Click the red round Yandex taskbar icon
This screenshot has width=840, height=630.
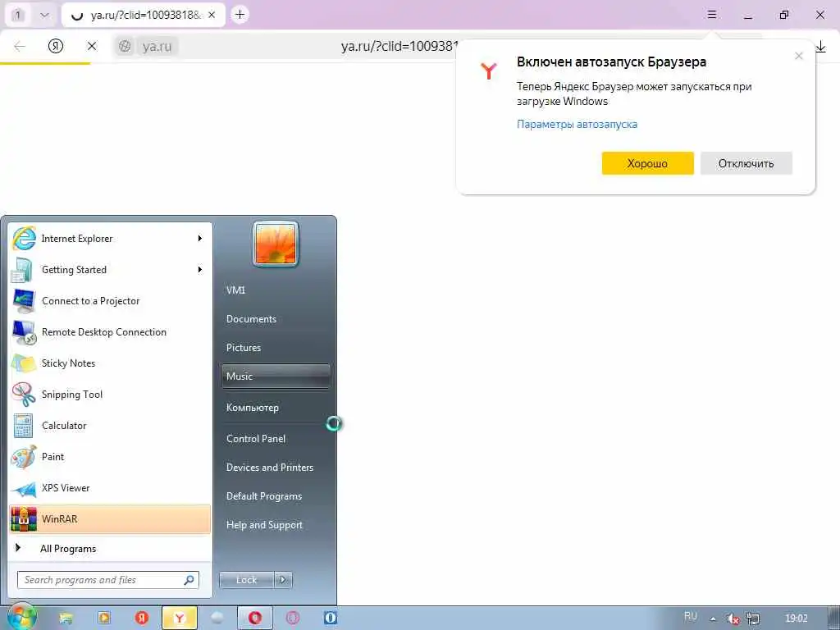[x=141, y=619]
